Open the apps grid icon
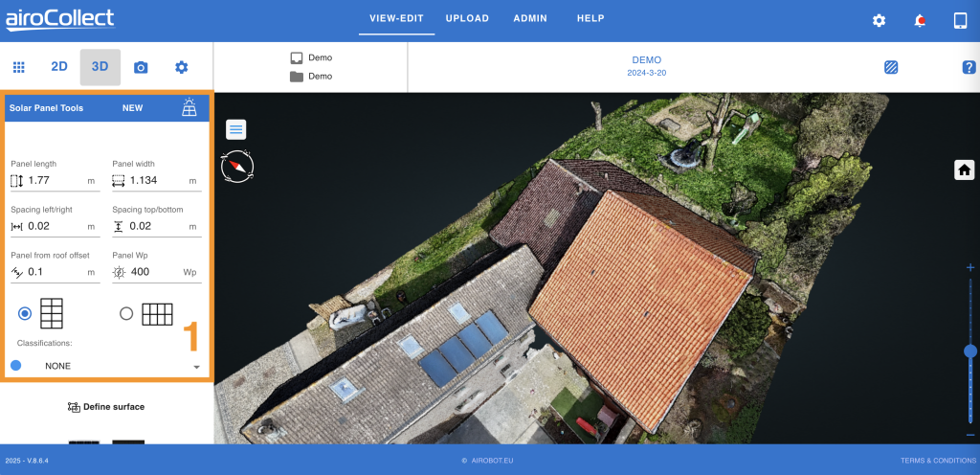 (18, 67)
